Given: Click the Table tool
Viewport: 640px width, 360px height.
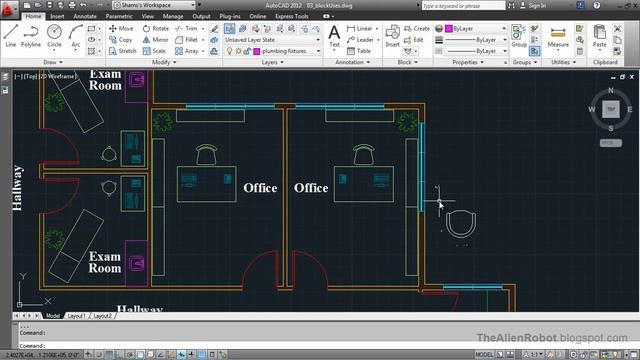Looking at the screenshot, I should coord(359,51).
